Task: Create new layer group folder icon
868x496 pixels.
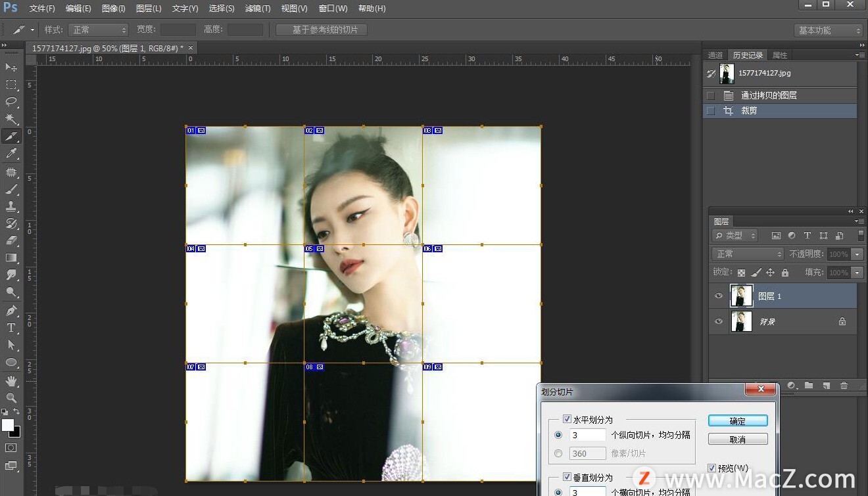Action: (x=809, y=386)
